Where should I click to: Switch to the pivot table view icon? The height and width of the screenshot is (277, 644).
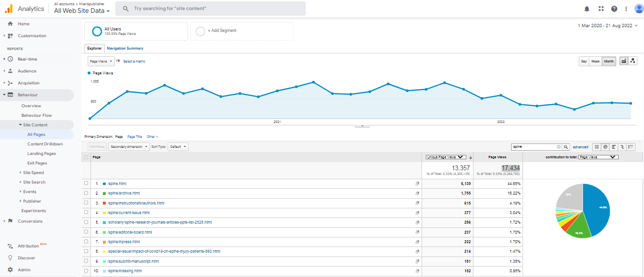coord(631,147)
